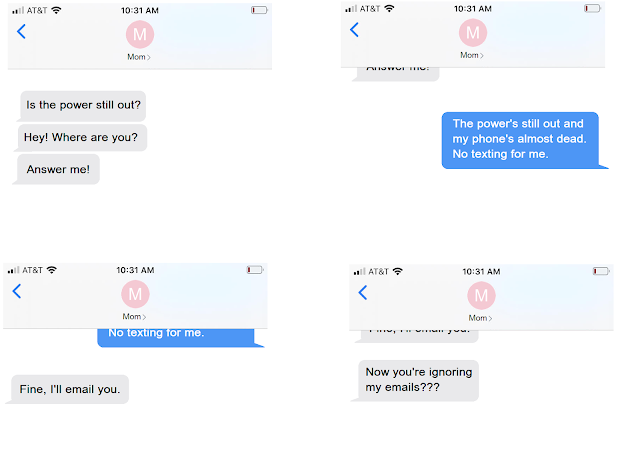Expand the Mom contact chevron, top-left screen
Screen dimensions: 640x458
click(x=149, y=57)
